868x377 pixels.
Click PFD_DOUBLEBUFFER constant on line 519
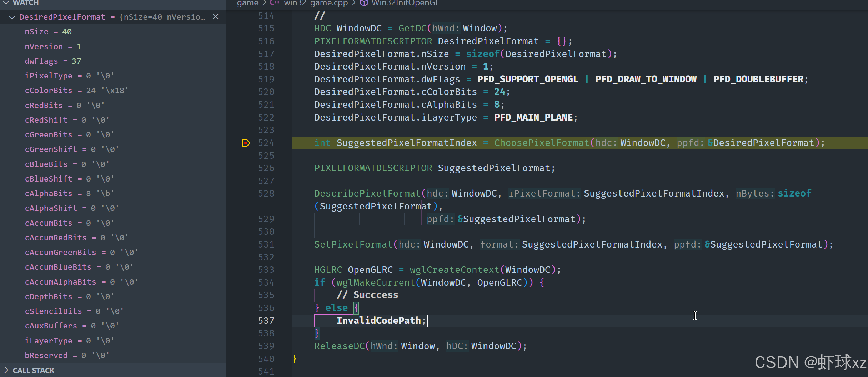[758, 80]
